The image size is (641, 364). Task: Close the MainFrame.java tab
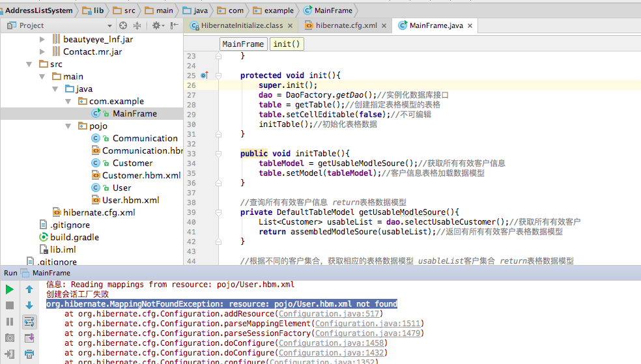[x=470, y=26]
